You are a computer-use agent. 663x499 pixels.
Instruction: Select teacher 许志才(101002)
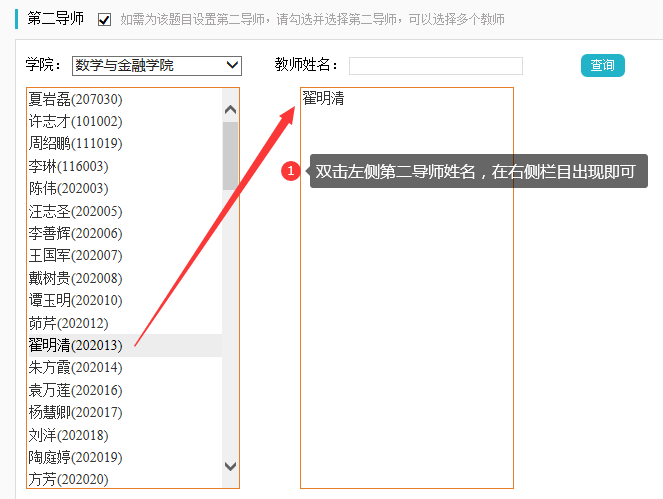(76, 121)
